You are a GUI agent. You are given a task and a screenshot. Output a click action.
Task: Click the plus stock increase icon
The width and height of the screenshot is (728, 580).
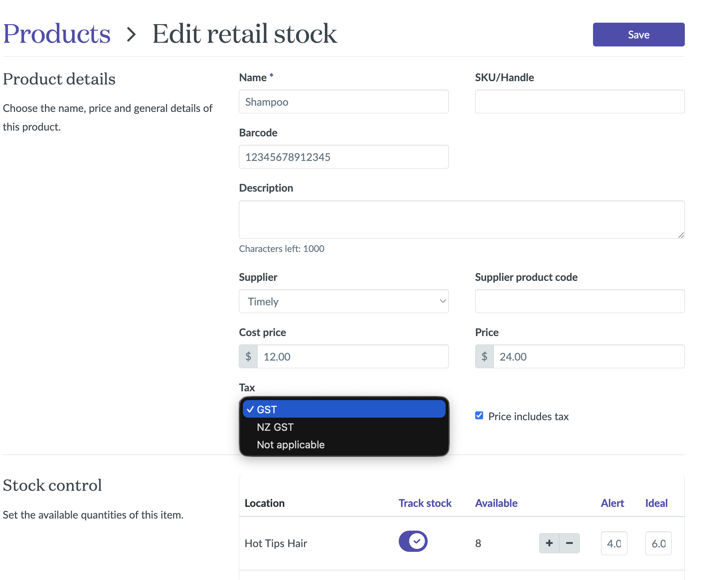tap(549, 543)
